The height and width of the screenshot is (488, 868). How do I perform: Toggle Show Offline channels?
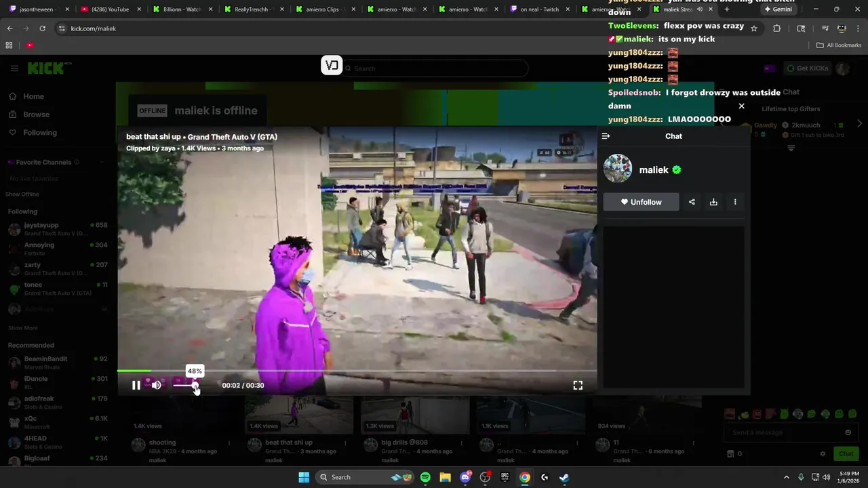(x=24, y=195)
